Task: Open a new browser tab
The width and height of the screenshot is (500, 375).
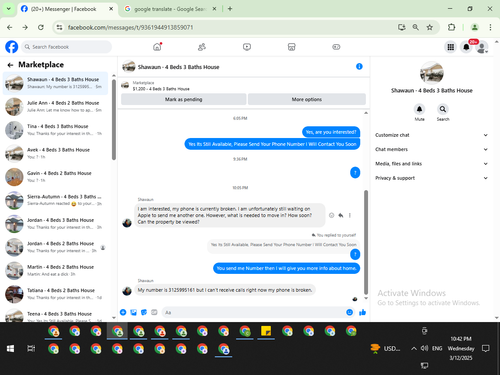Action: click(x=230, y=9)
